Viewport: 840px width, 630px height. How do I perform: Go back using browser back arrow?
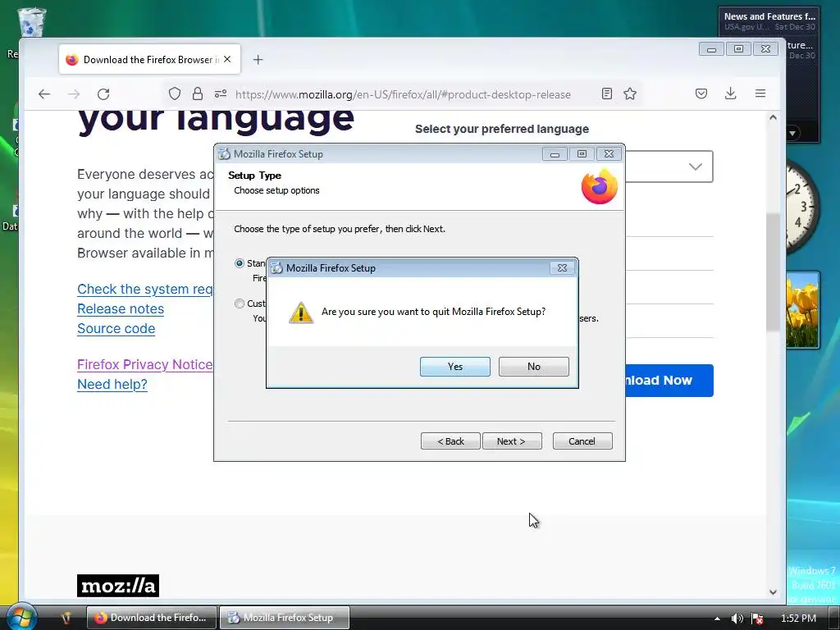[x=44, y=94]
